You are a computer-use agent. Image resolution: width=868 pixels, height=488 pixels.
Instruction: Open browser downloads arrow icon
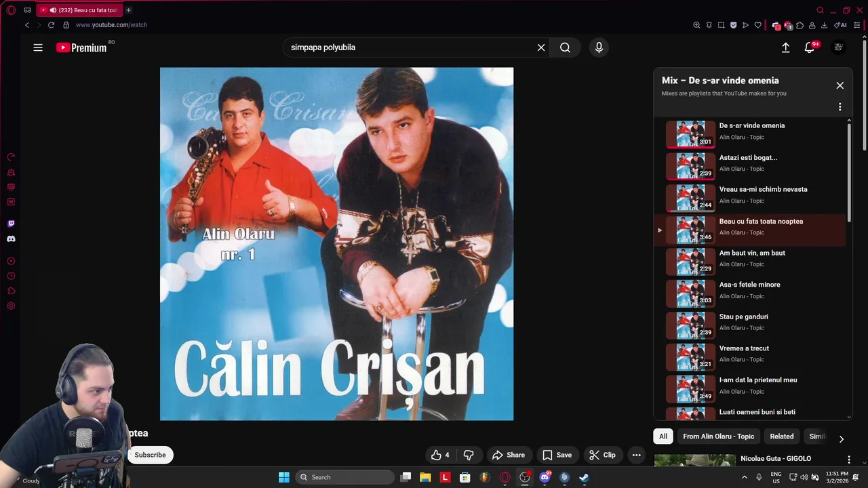point(824,25)
